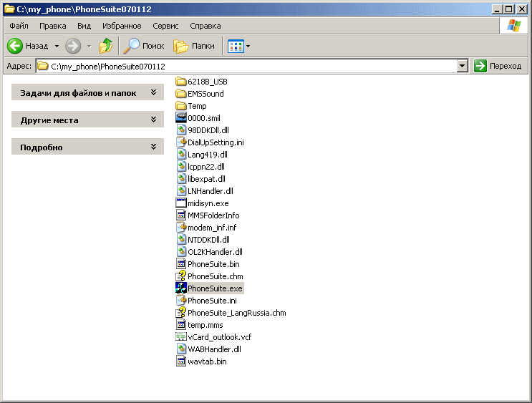
Task: Click the grayed Forward arrow button
Action: tap(73, 46)
